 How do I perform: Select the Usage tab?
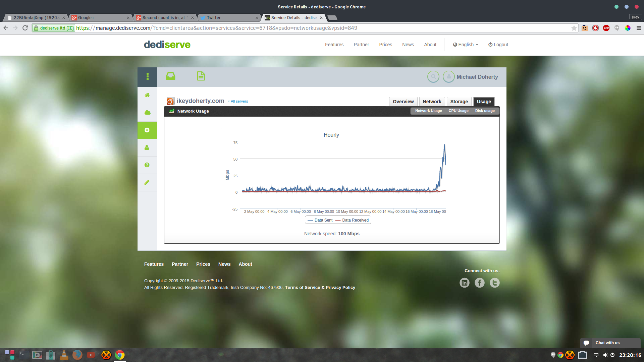tap(484, 102)
